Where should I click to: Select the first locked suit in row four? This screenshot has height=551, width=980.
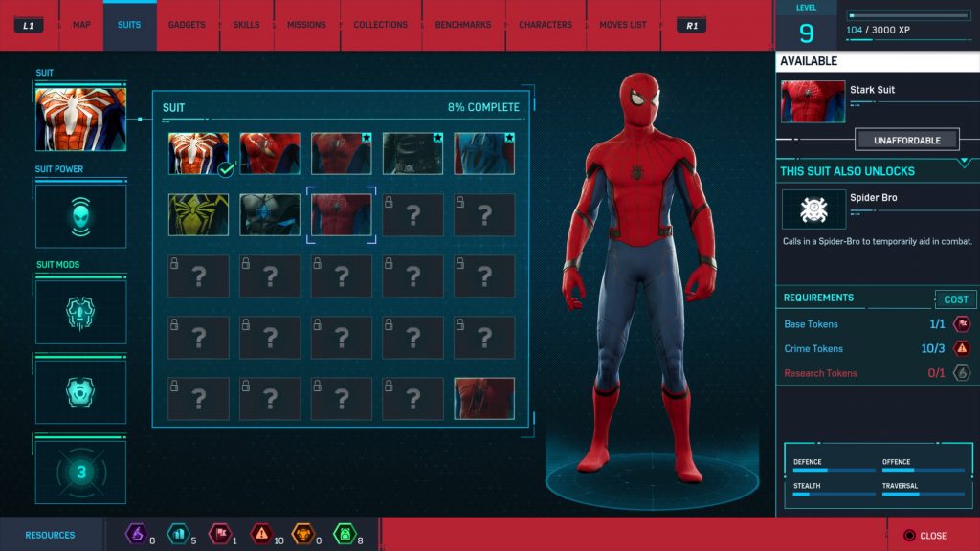pos(199,338)
